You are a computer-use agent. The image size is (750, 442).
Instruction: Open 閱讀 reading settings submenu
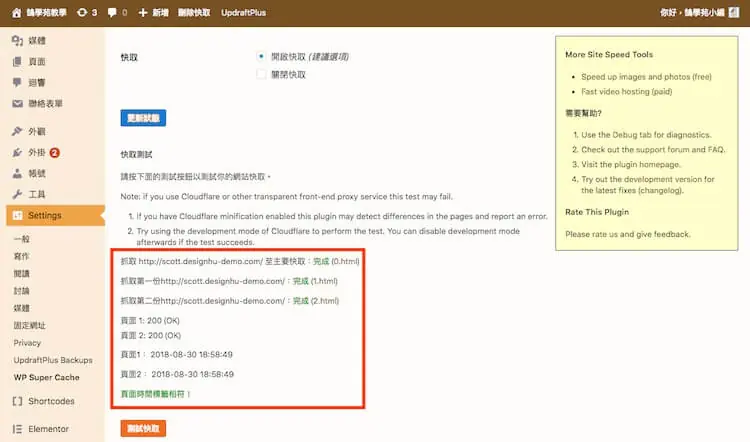click(22, 273)
